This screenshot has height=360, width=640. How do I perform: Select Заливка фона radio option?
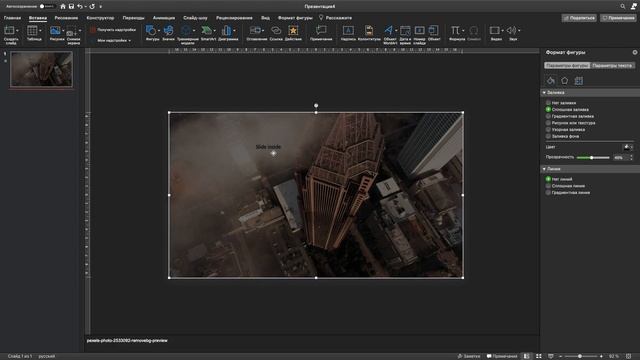pos(548,136)
